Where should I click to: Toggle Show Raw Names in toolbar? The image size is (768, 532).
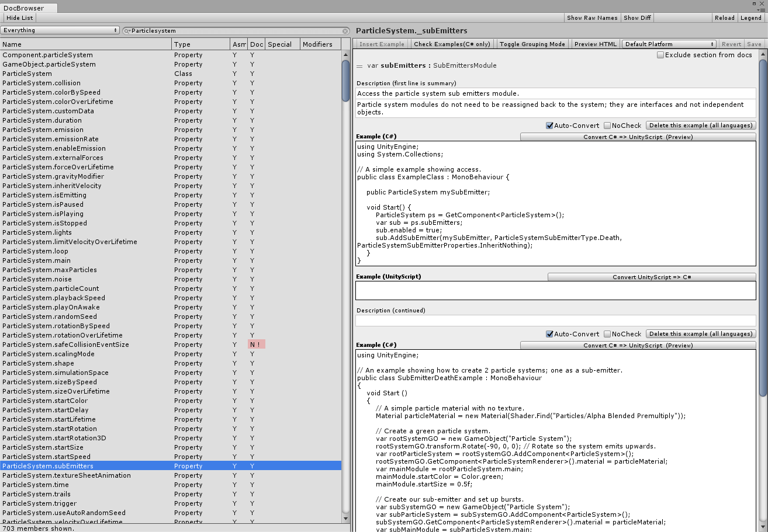(x=592, y=18)
